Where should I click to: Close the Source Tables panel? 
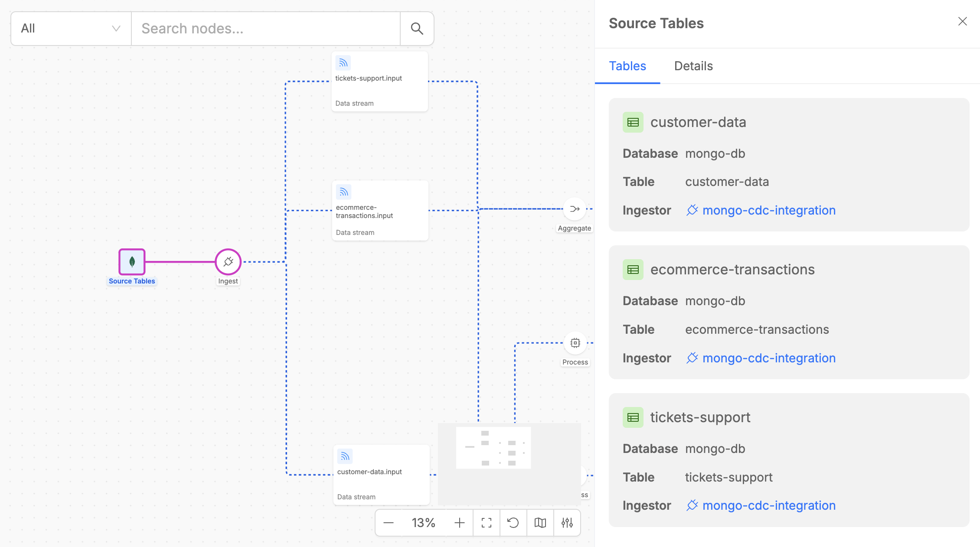[x=962, y=22]
